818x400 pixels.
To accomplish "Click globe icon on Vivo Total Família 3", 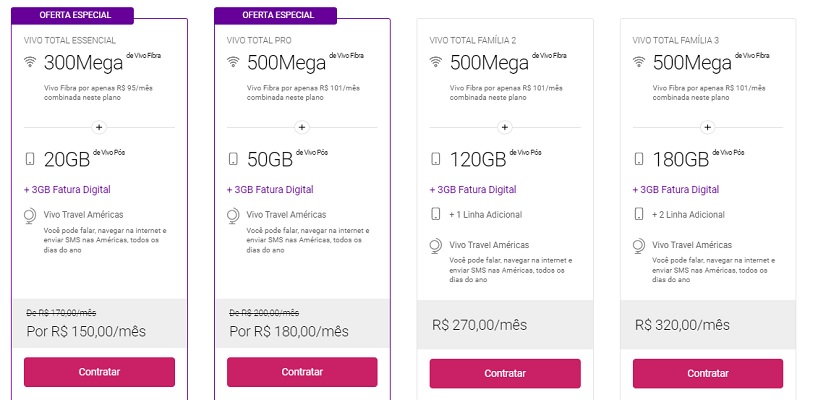I will (639, 244).
